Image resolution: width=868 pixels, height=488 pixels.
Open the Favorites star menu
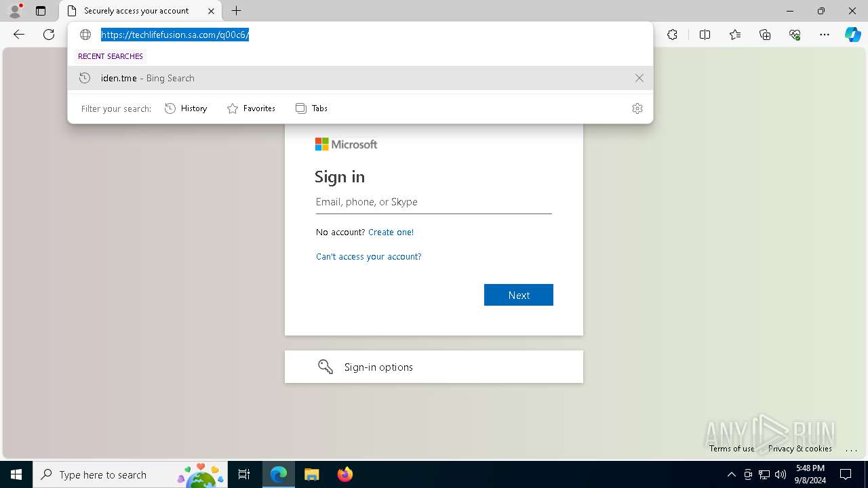[735, 35]
